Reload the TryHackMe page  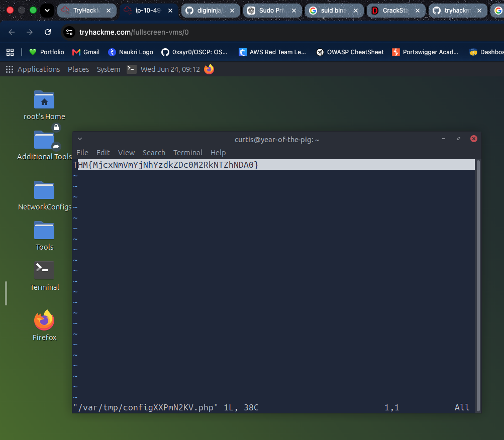tap(48, 32)
